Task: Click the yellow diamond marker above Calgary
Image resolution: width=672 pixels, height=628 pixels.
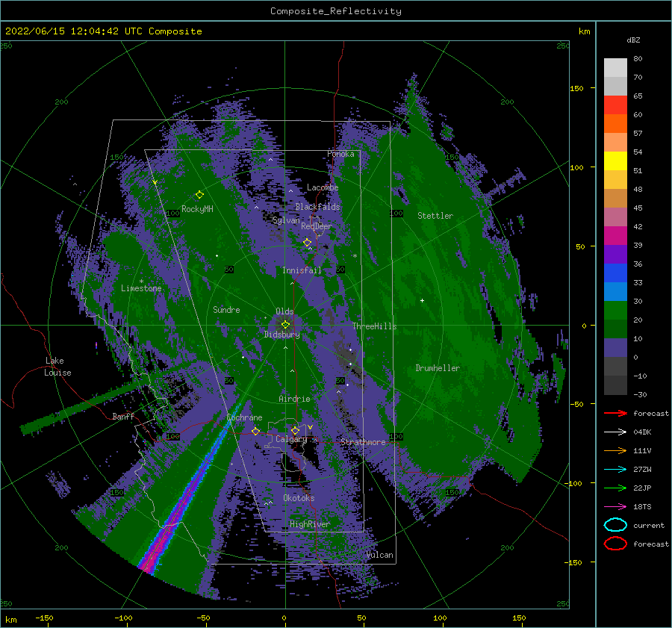Action: [x=295, y=430]
